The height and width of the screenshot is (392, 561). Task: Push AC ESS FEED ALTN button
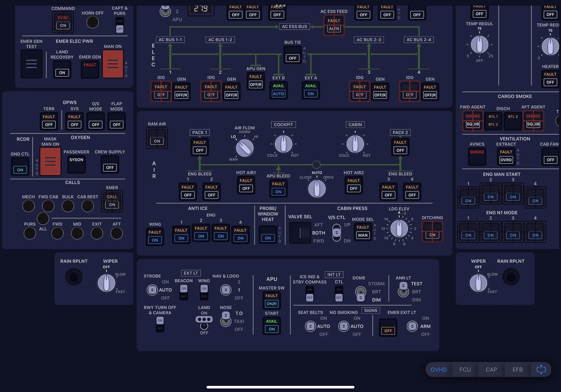coord(334,25)
